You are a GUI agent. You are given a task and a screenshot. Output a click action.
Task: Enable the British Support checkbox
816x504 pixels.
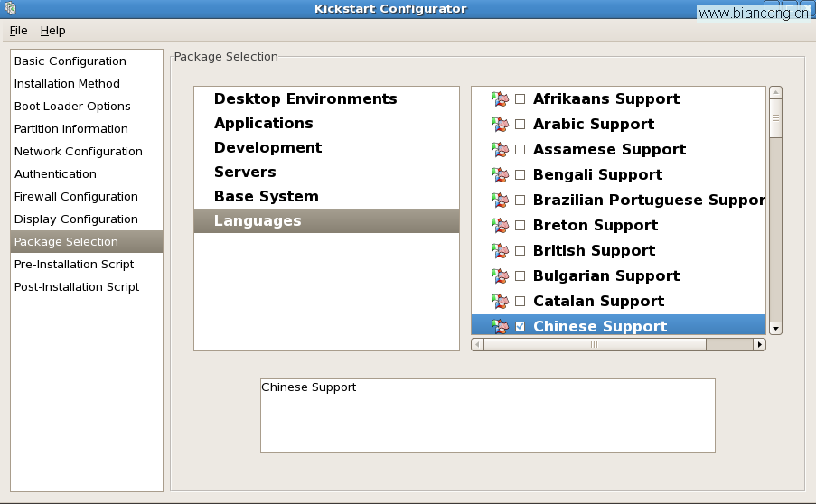click(x=520, y=251)
